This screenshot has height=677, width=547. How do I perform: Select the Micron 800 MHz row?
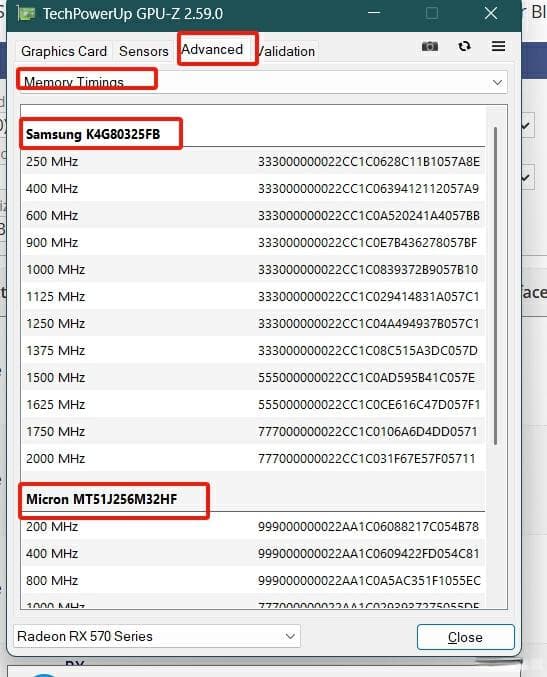point(253,581)
